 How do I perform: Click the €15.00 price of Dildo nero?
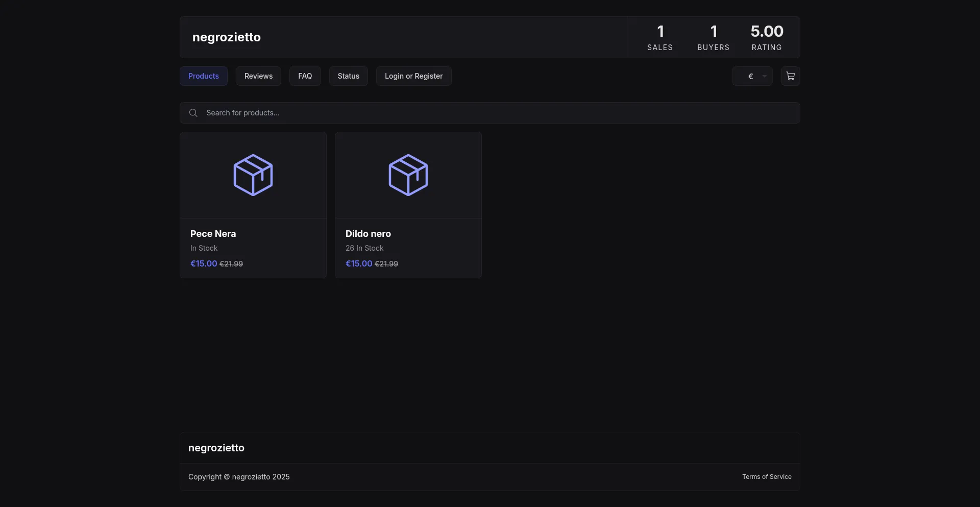click(359, 263)
